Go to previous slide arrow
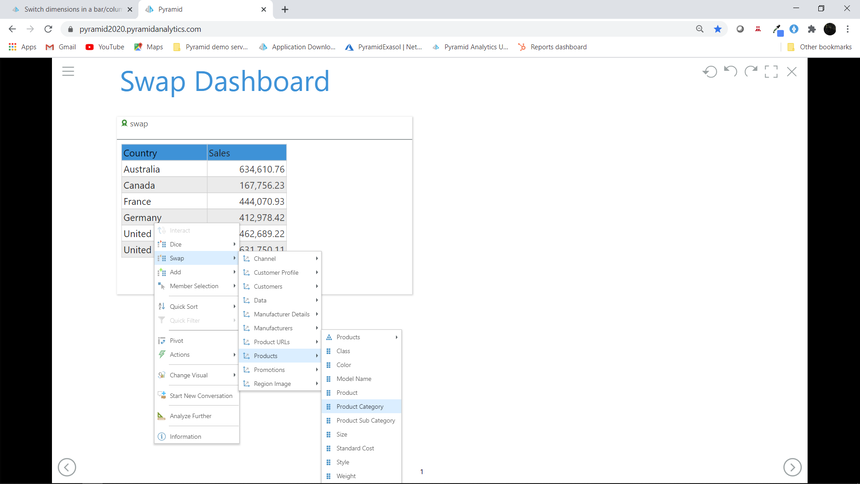Screen dimensions: 860x484 pos(67,467)
